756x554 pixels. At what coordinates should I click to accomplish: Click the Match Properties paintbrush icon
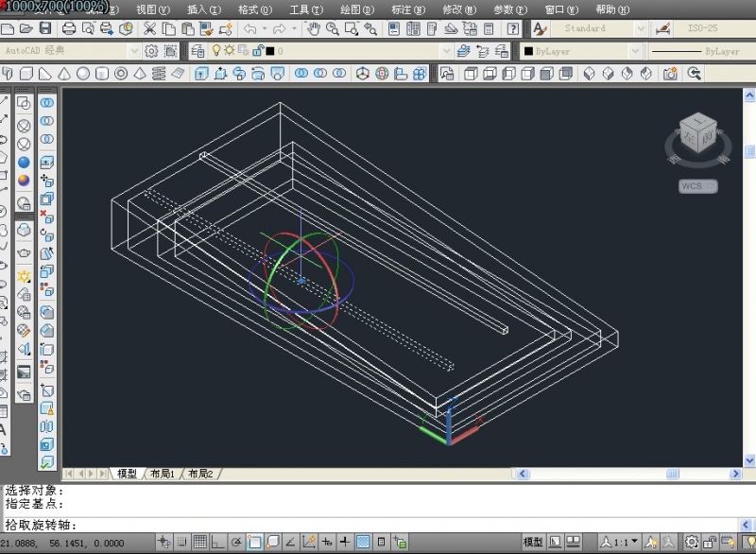[206, 29]
